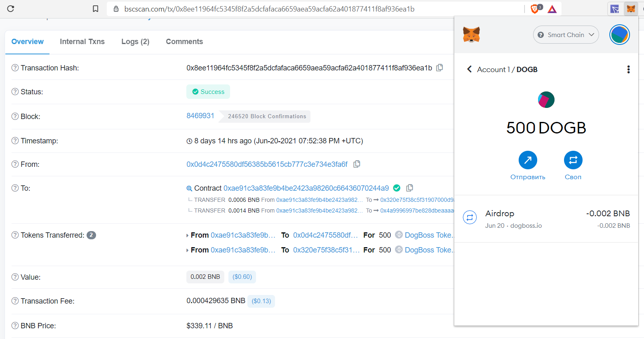Click the DOGB token logo in MetaMask

click(546, 100)
